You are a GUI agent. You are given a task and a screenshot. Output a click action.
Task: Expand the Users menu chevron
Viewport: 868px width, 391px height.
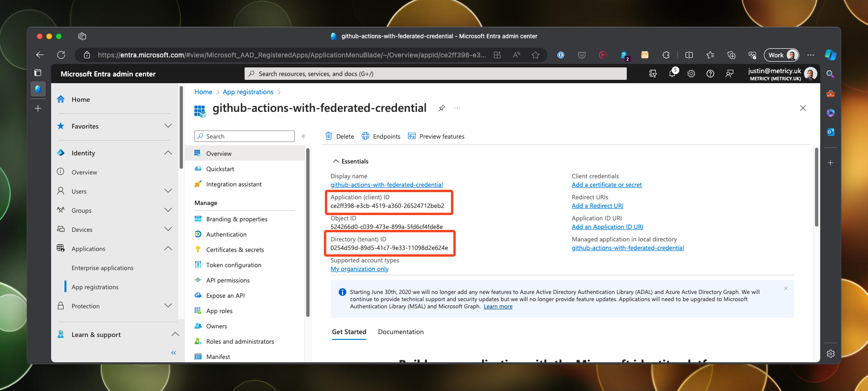point(168,191)
